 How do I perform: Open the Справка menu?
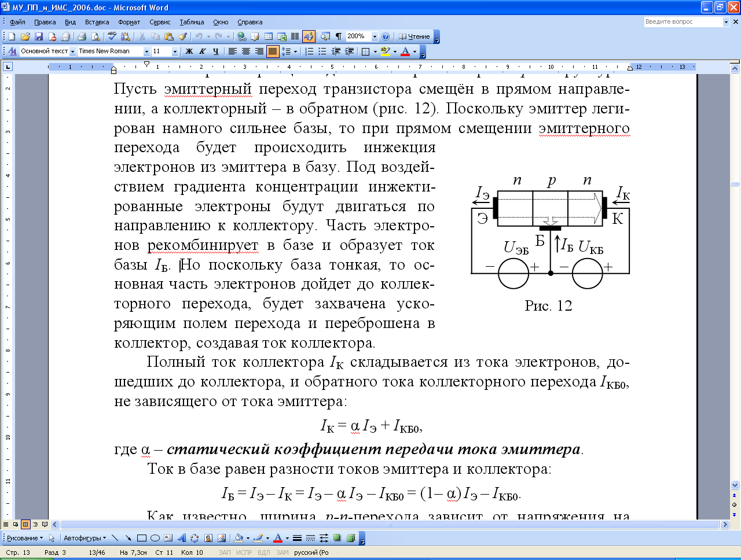click(250, 22)
